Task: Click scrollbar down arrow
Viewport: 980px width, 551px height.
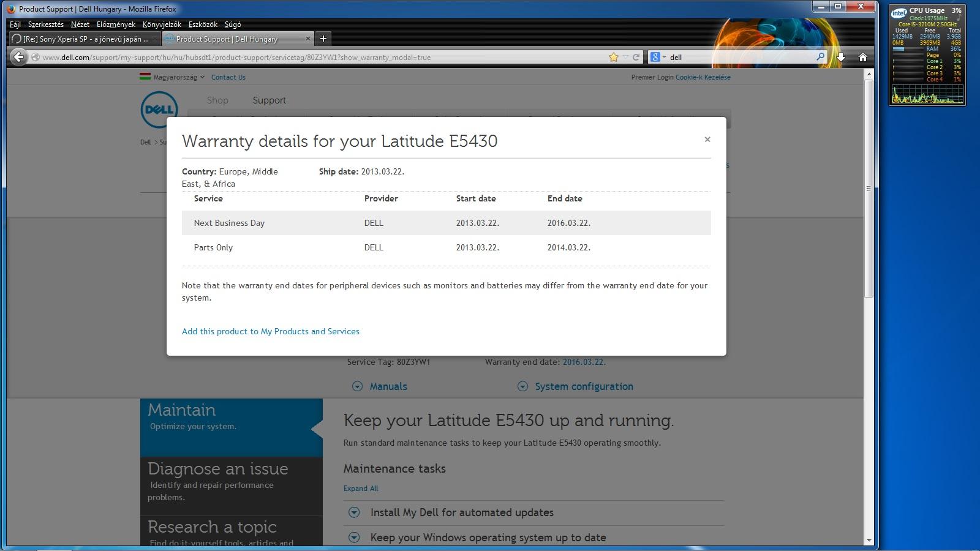Action: tap(868, 541)
